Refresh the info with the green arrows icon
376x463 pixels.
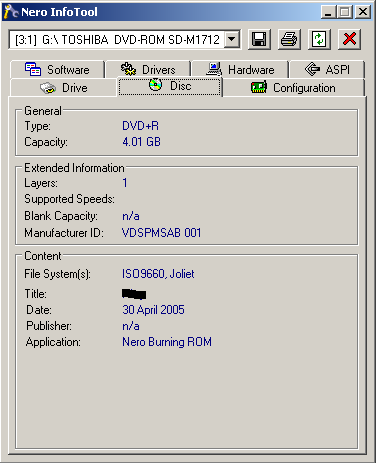pos(319,39)
